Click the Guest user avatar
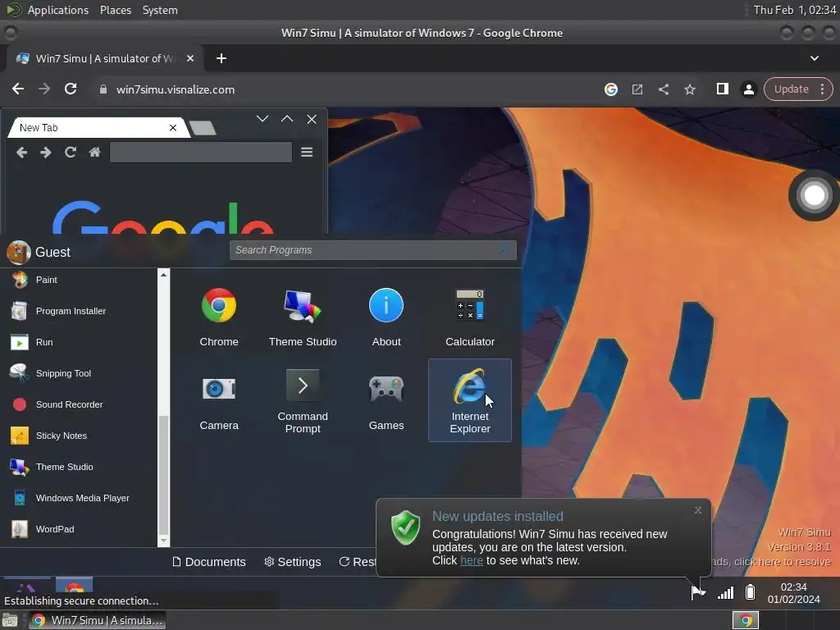The height and width of the screenshot is (630, 840). click(18, 253)
